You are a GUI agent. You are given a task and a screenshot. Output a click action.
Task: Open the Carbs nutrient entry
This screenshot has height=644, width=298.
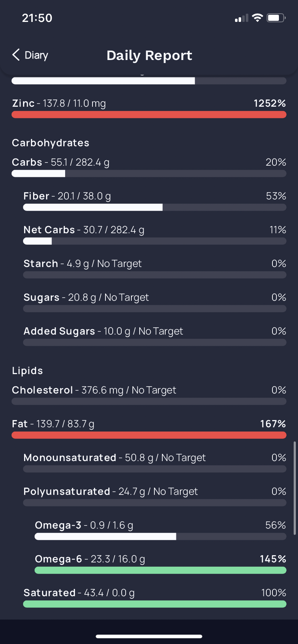coord(149,167)
